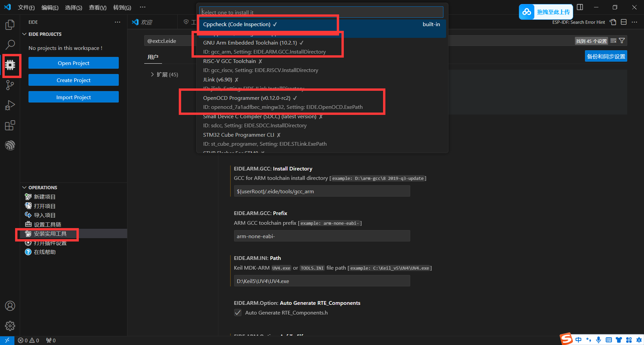Select Small Device C Compiler (SDCC) entry

click(322, 121)
